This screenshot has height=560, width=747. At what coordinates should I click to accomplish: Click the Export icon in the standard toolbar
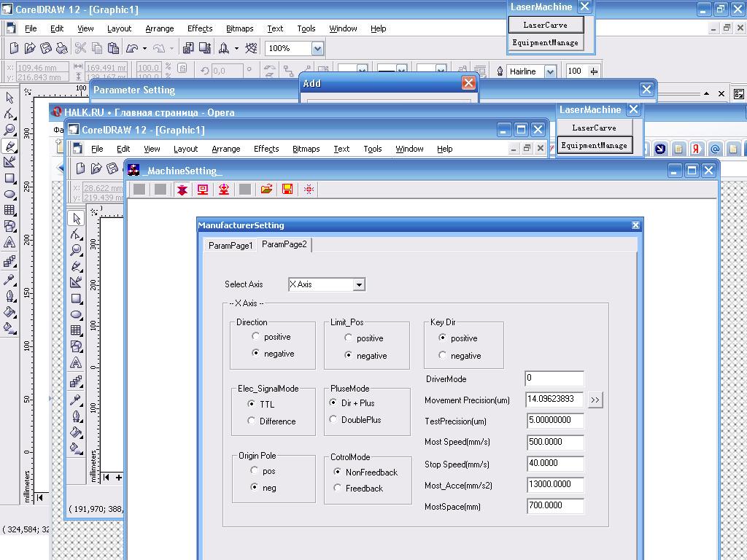204,48
